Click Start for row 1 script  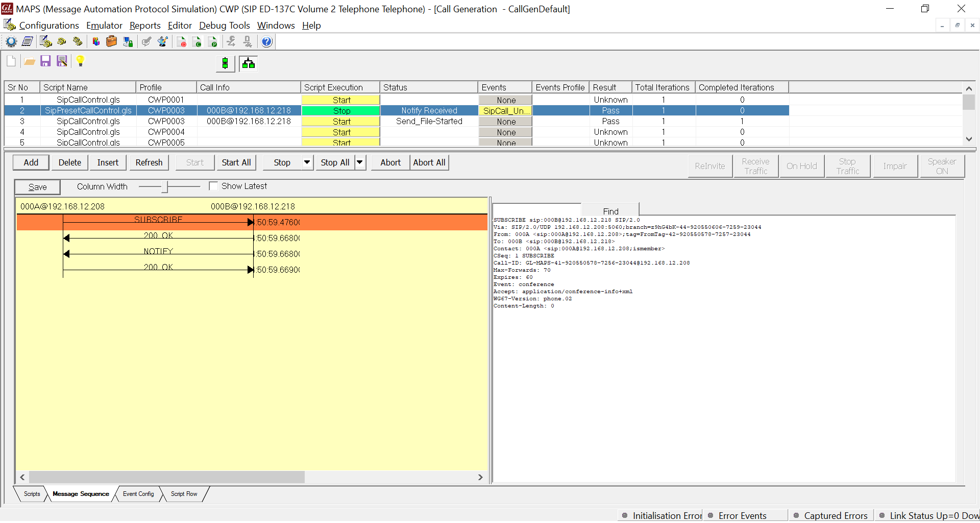click(341, 100)
